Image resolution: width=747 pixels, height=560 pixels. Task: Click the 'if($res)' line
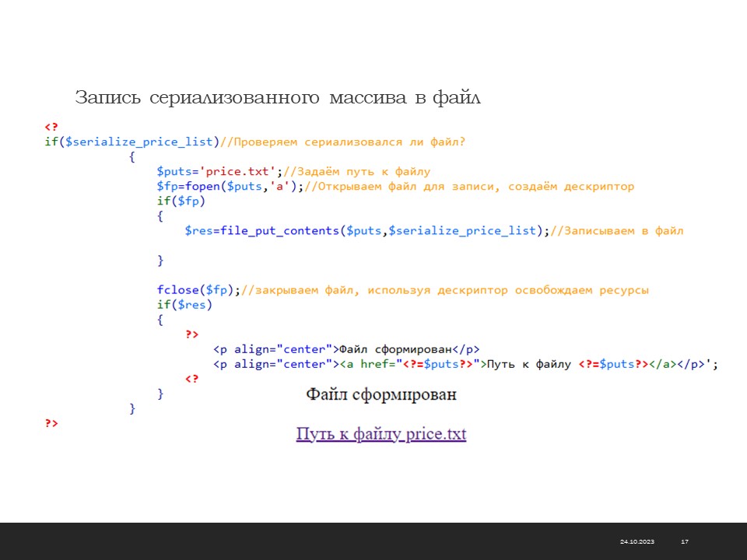(x=184, y=305)
